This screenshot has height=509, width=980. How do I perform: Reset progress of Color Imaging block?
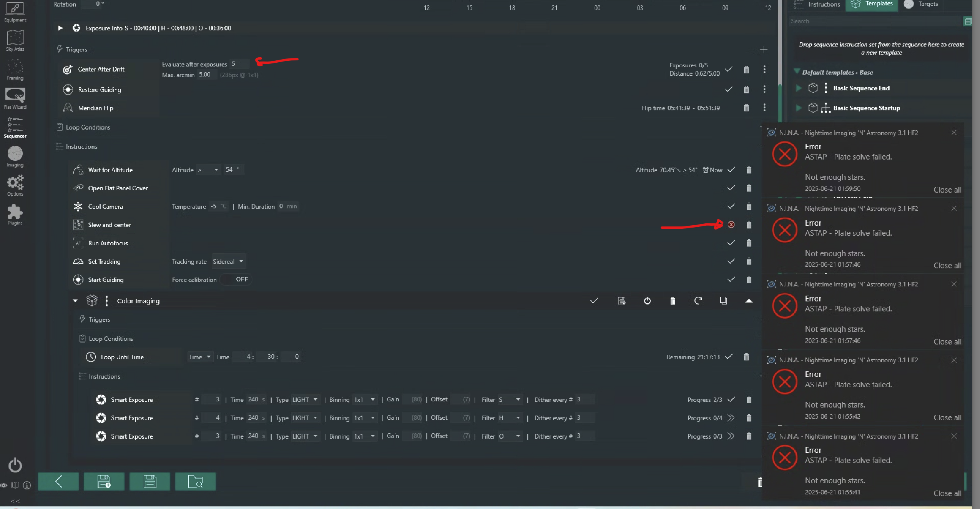(698, 301)
